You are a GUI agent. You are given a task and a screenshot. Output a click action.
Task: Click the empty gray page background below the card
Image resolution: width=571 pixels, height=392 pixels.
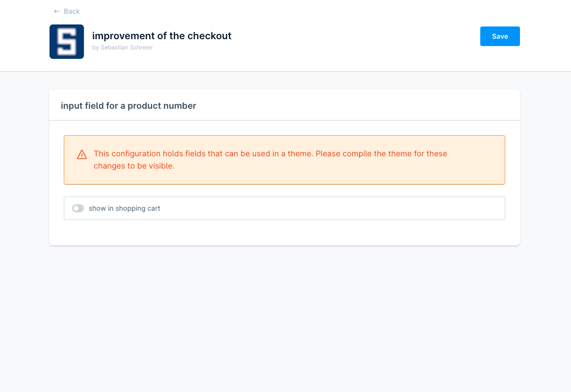[x=285, y=318]
